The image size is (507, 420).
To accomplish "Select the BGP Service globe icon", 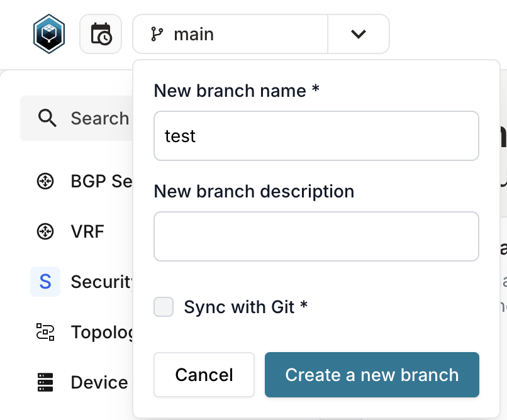I will point(45,181).
